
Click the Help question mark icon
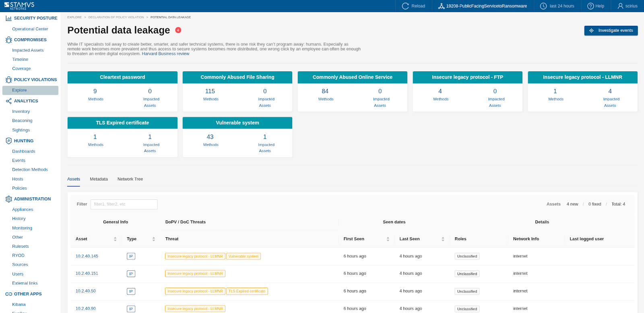coord(590,6)
